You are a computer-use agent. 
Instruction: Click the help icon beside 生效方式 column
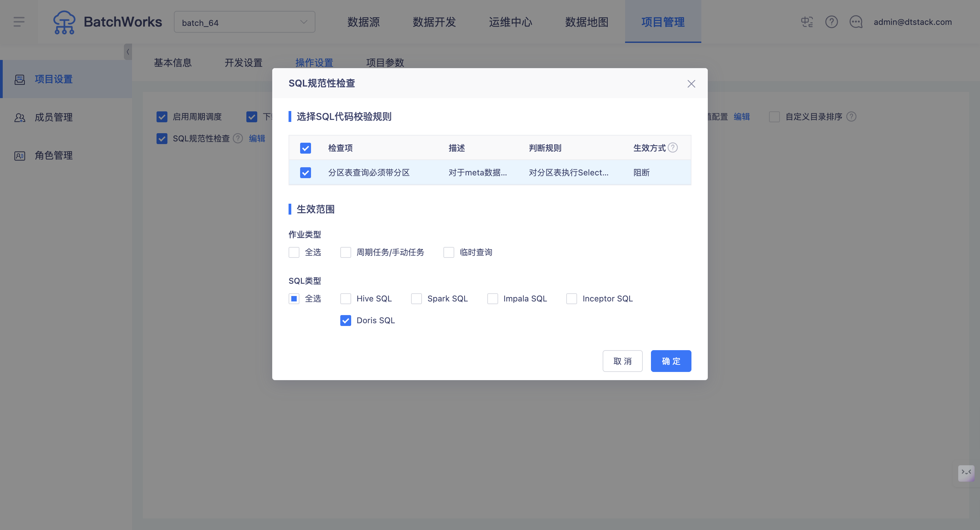click(673, 147)
